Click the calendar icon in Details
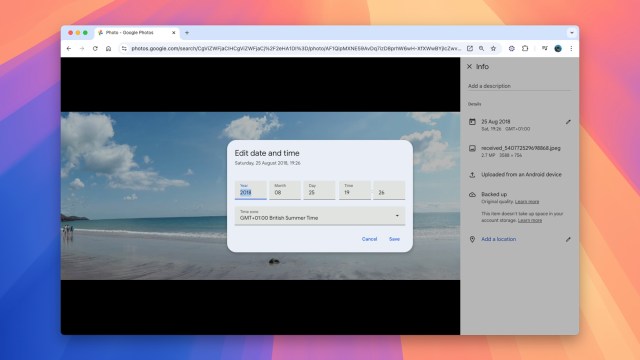Image resolution: width=640 pixels, height=360 pixels. (472, 122)
